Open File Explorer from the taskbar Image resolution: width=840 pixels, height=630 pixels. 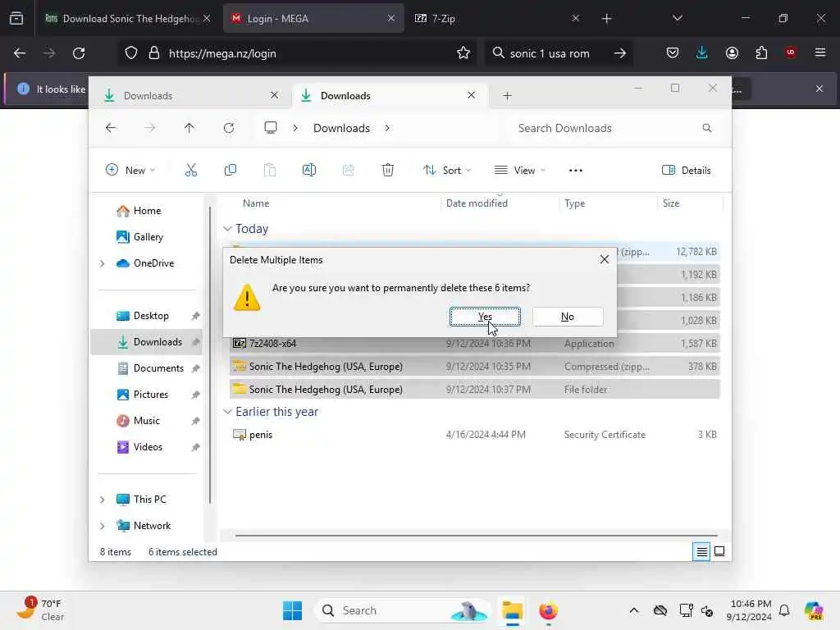point(512,610)
